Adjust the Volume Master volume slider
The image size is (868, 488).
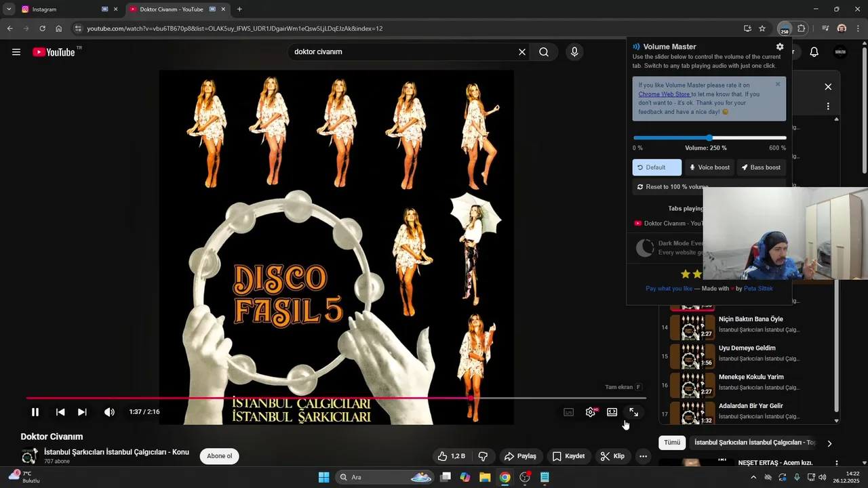pyautogui.click(x=709, y=138)
